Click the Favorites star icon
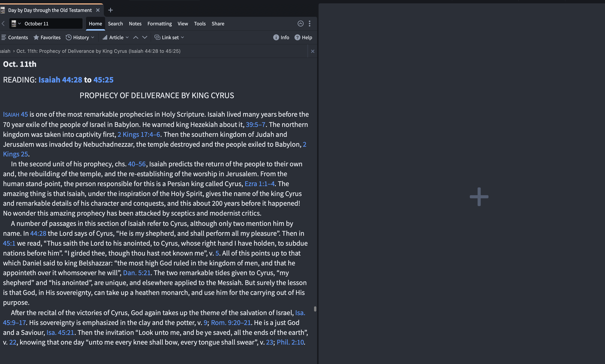This screenshot has height=364, width=605. pyautogui.click(x=36, y=38)
